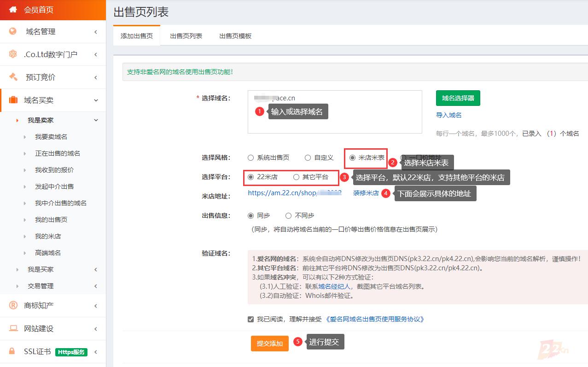Select the 系统出售页 style radio button

click(251, 157)
